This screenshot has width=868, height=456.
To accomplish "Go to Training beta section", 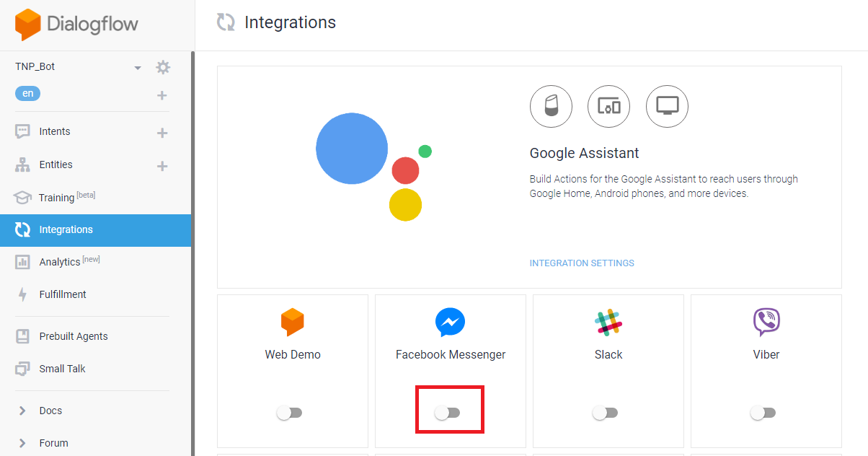I will pos(67,197).
